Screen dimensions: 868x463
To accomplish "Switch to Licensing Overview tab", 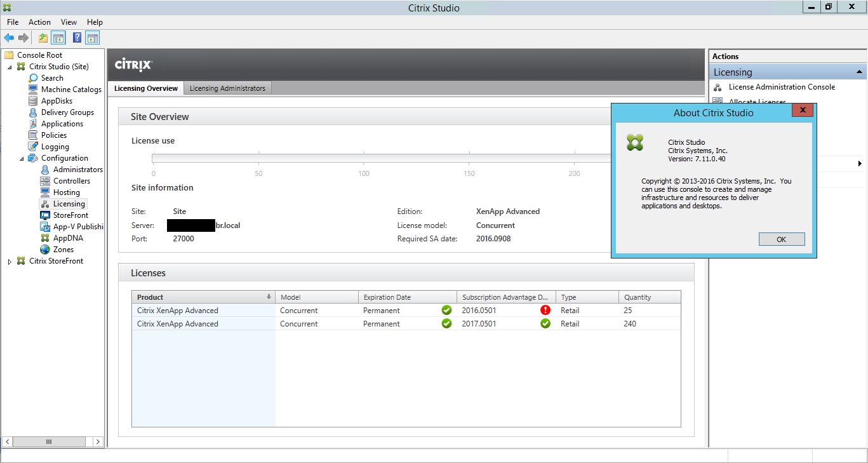I will 146,88.
